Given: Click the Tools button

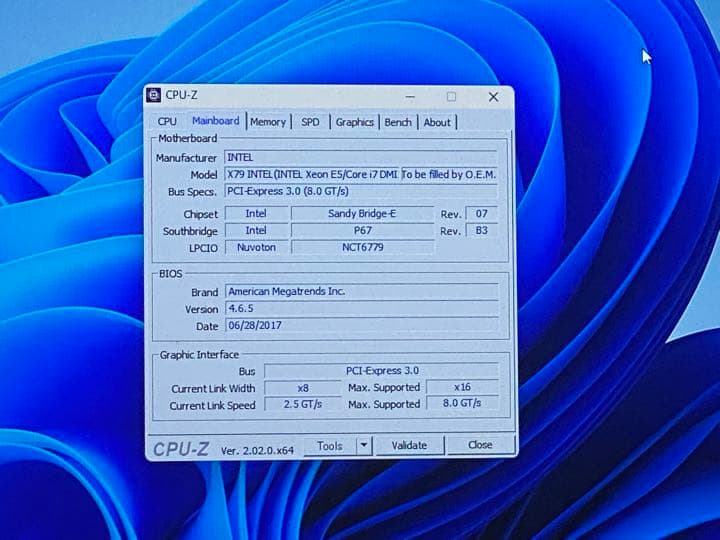Looking at the screenshot, I should point(330,446).
